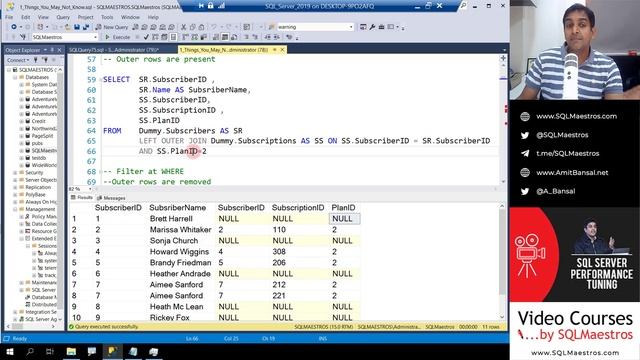The image size is (640, 360).
Task: Open the Open File folder icon
Action: [x=67, y=27]
